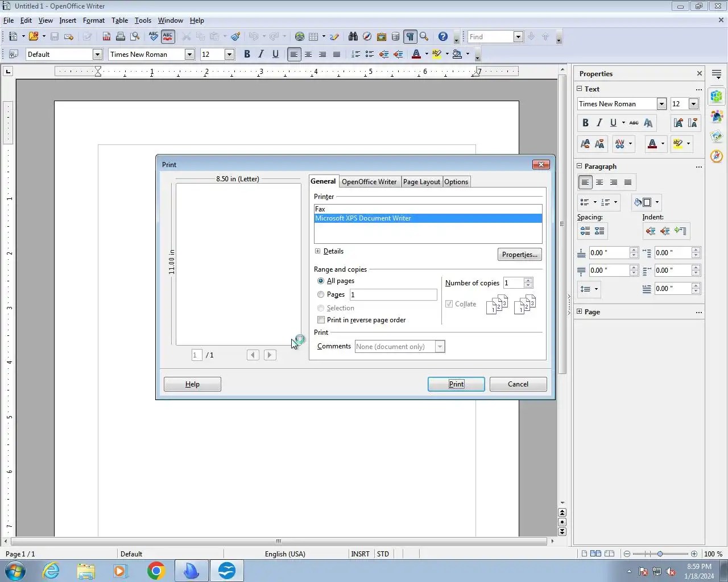Click the Zoom magnifier toolbar icon
The image size is (728, 582).
pos(424,36)
